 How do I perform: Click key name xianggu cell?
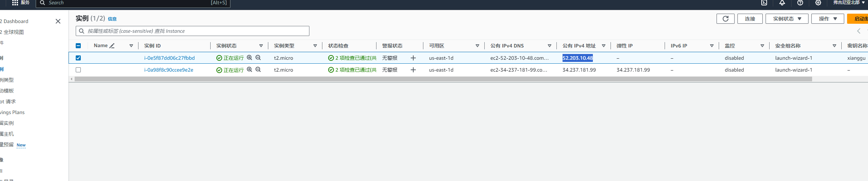(x=856, y=58)
